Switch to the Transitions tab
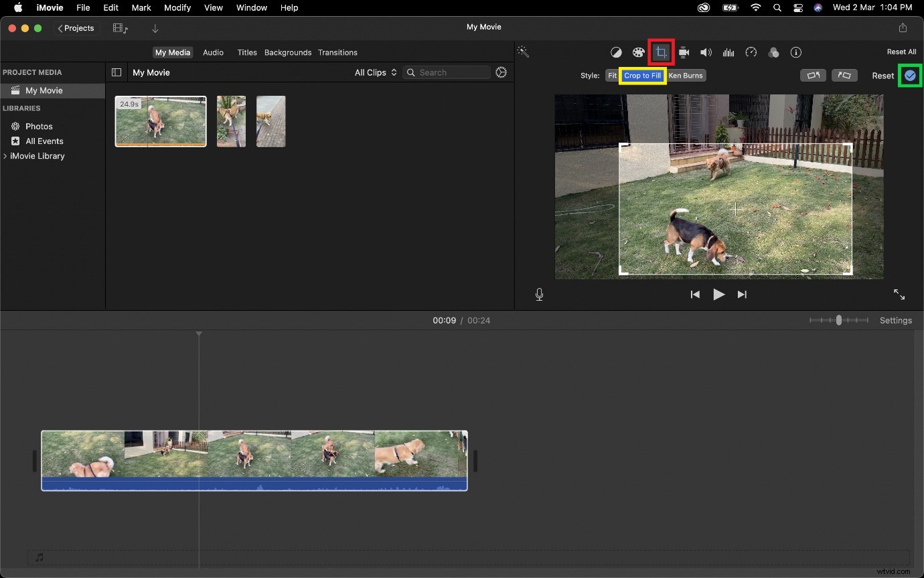This screenshot has width=924, height=578. [338, 52]
